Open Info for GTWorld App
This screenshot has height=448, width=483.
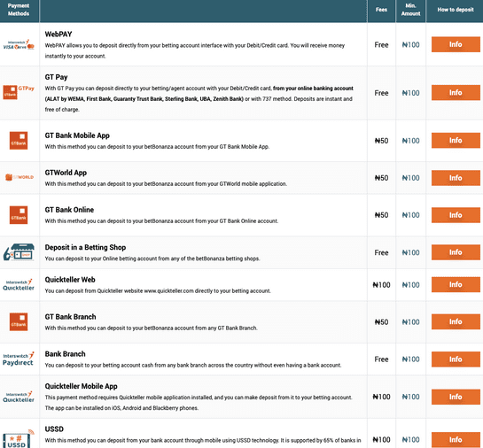pyautogui.click(x=456, y=178)
